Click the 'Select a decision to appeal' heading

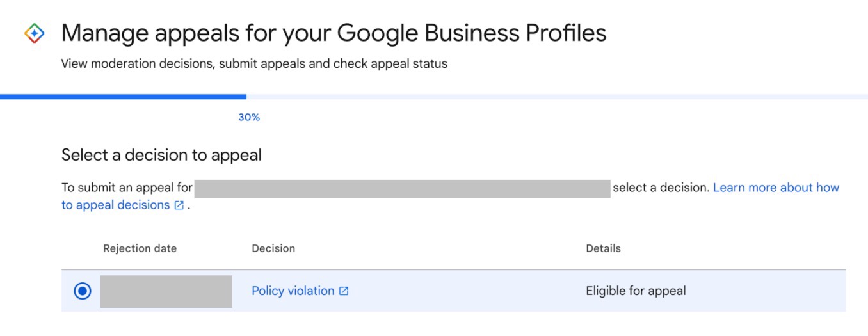(161, 155)
